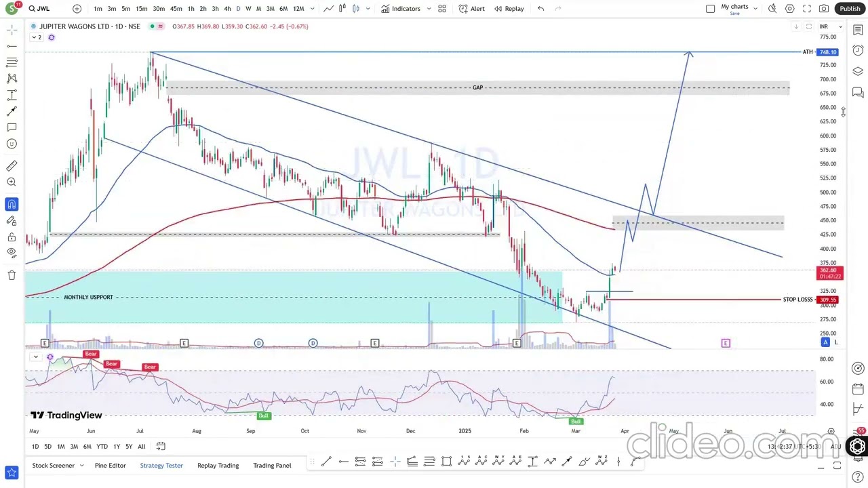This screenshot has width=868, height=488.
Task: Click the redo arrow icon
Action: click(x=558, y=9)
